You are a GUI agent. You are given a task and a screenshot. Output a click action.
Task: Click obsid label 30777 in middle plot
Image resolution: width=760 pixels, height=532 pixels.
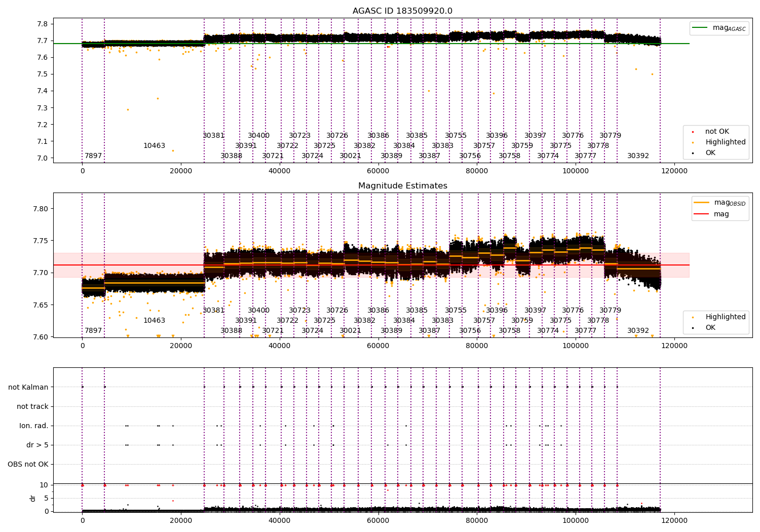tap(585, 331)
